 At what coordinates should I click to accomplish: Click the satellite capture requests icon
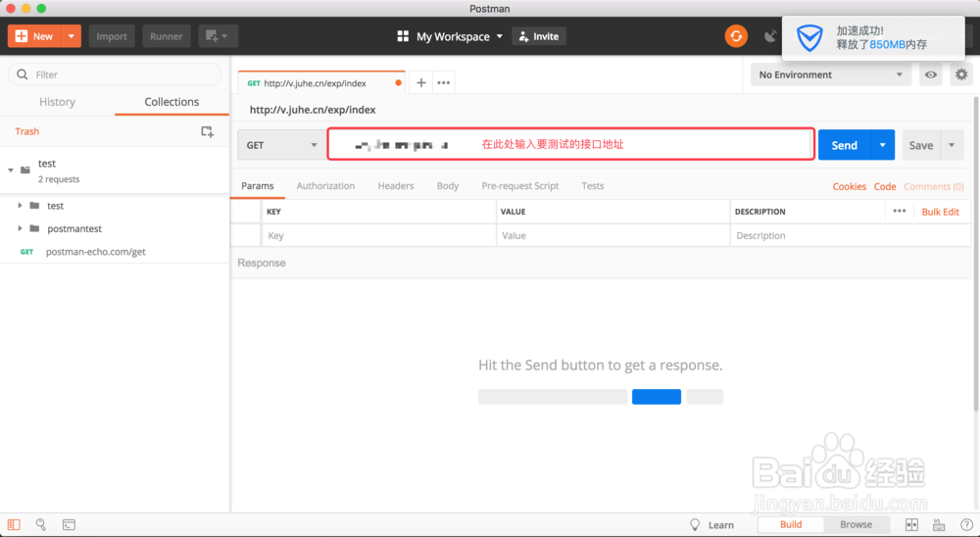pos(771,36)
